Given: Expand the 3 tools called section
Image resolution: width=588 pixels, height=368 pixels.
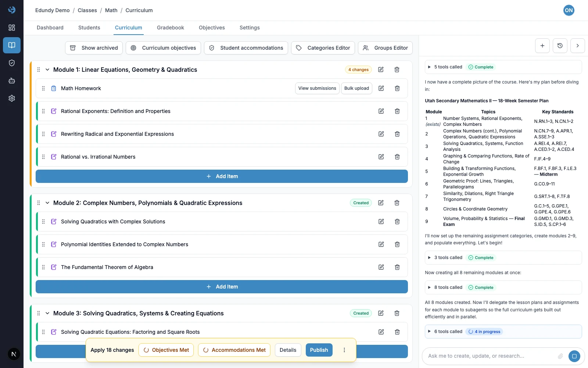Looking at the screenshot, I should 503,258.
